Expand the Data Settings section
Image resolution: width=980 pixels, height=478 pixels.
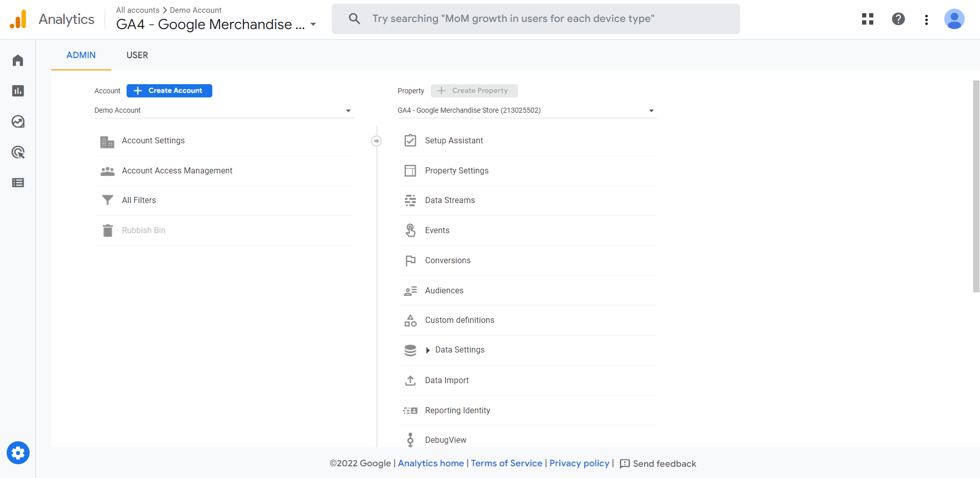point(428,350)
